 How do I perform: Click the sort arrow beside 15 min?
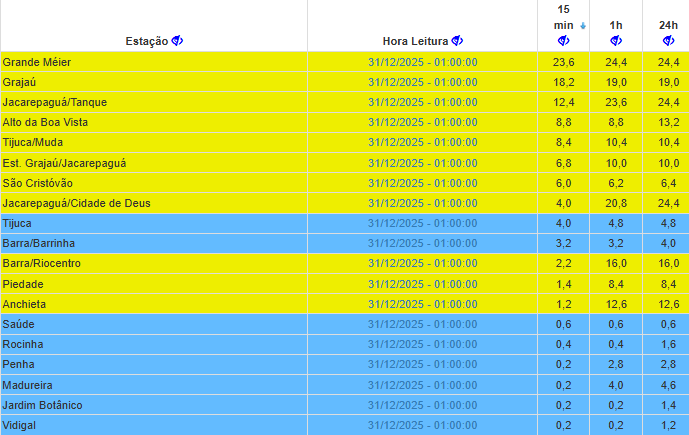(583, 26)
